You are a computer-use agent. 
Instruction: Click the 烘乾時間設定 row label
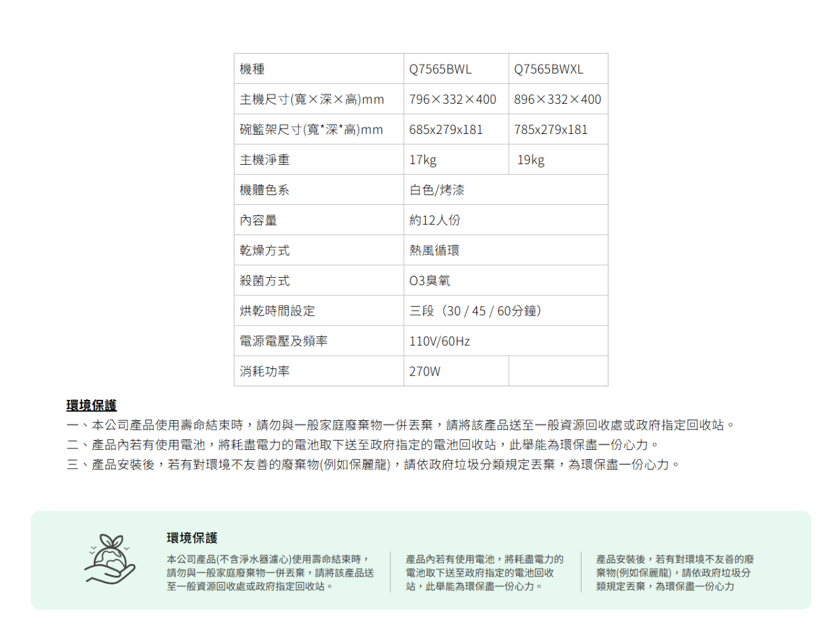pos(278,311)
